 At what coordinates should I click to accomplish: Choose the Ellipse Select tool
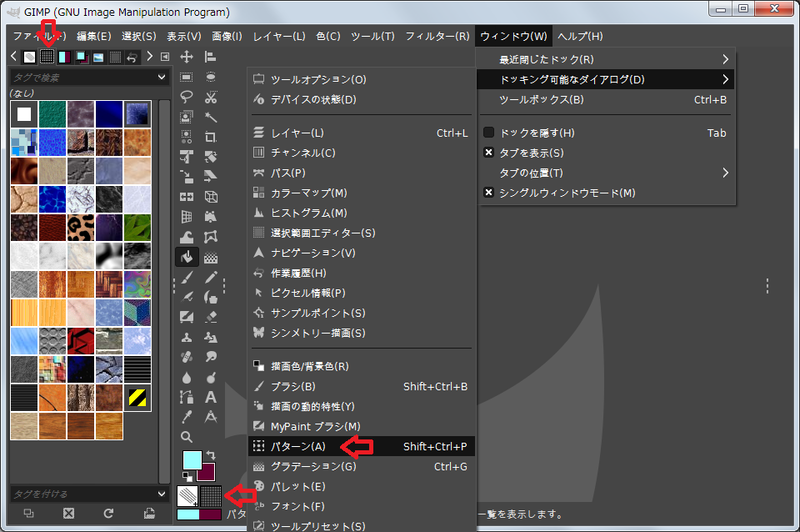click(210, 77)
